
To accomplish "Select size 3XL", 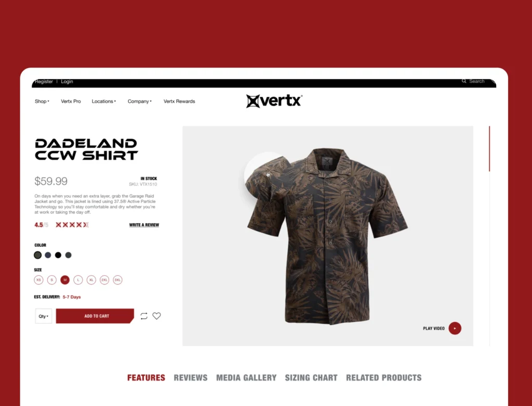I will coord(117,280).
